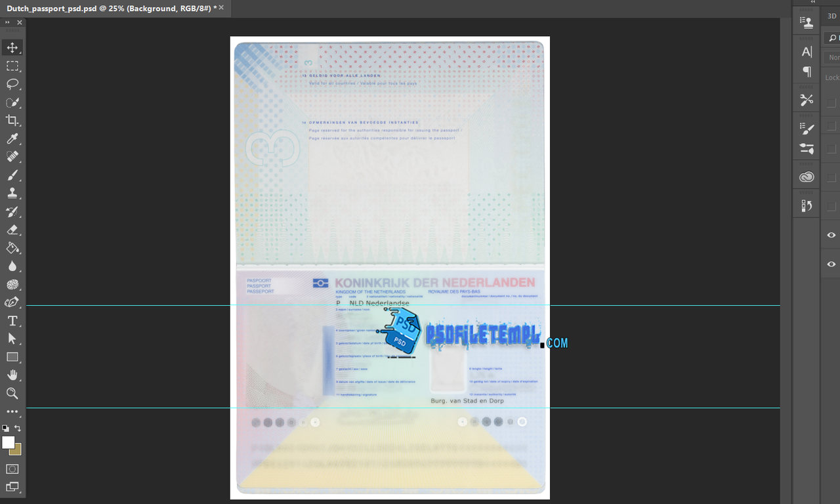Collapse the icon dock with double arrows

(814, 2)
